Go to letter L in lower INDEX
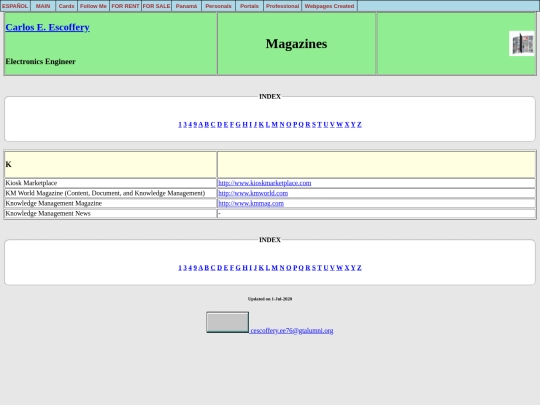 click(268, 268)
